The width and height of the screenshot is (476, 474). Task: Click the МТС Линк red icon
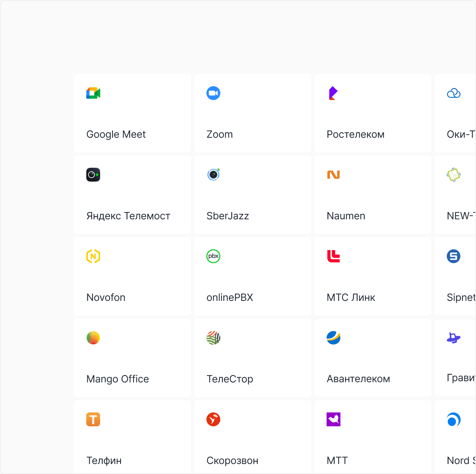click(334, 256)
